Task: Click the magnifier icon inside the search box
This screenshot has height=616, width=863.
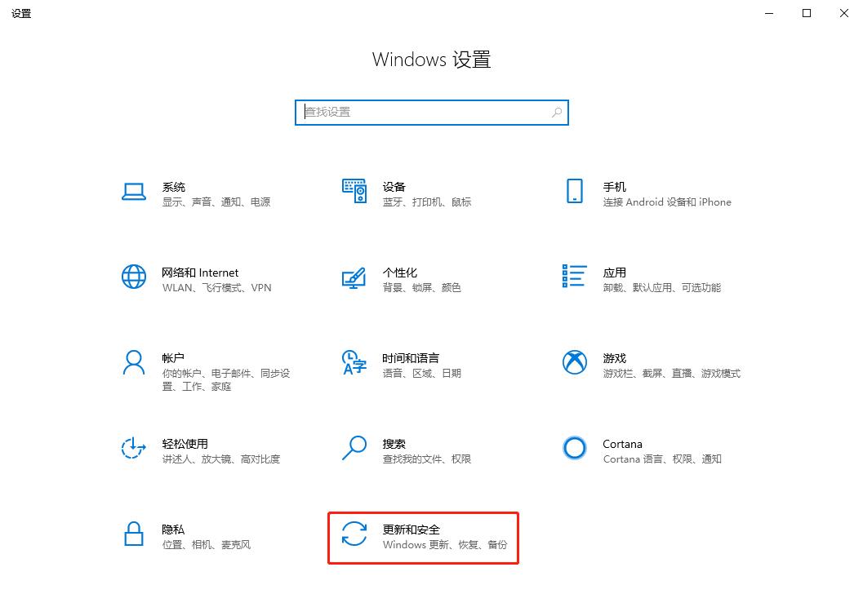Action: (x=557, y=113)
